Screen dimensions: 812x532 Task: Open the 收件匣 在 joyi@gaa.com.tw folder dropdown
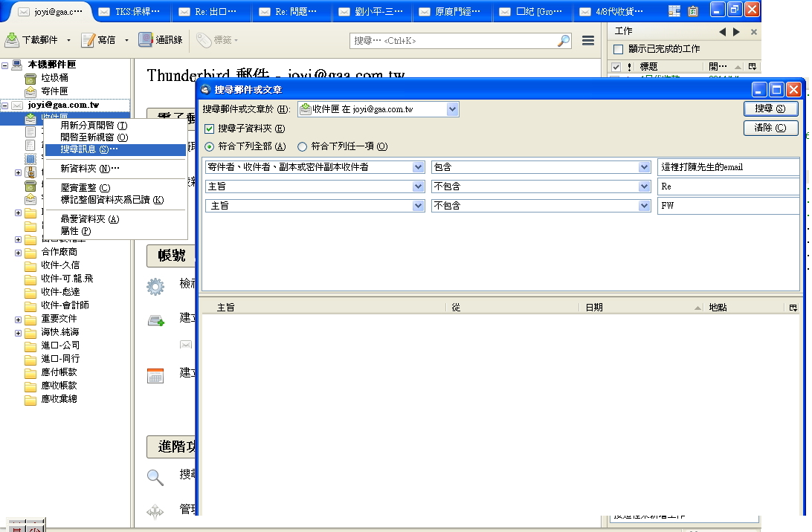pos(452,109)
